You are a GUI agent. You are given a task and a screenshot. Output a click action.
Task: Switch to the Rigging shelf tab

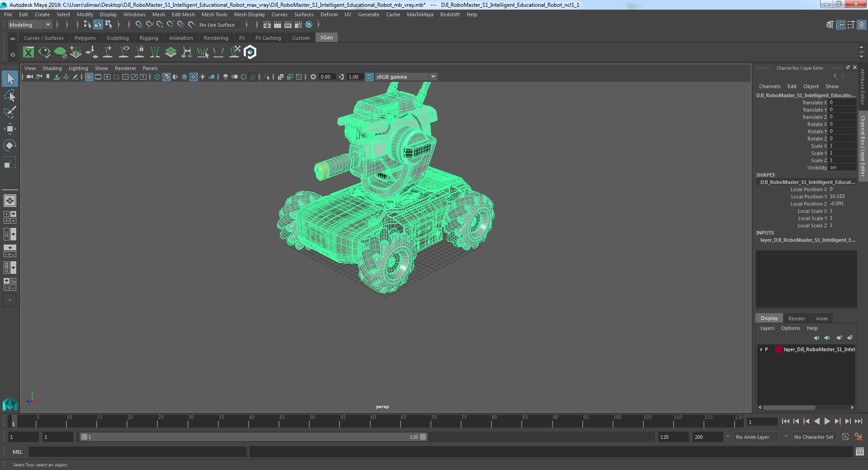pyautogui.click(x=149, y=38)
